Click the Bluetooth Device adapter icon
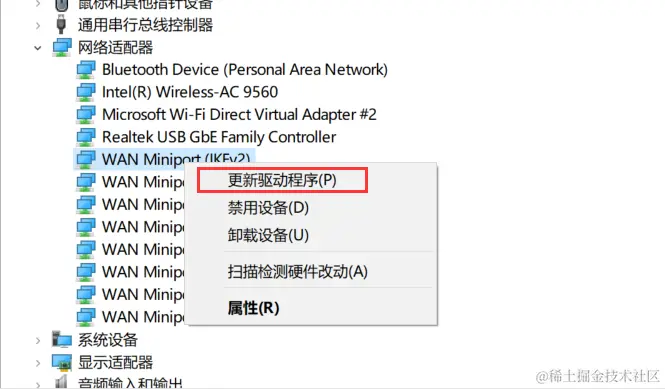The image size is (665, 389). tap(86, 70)
